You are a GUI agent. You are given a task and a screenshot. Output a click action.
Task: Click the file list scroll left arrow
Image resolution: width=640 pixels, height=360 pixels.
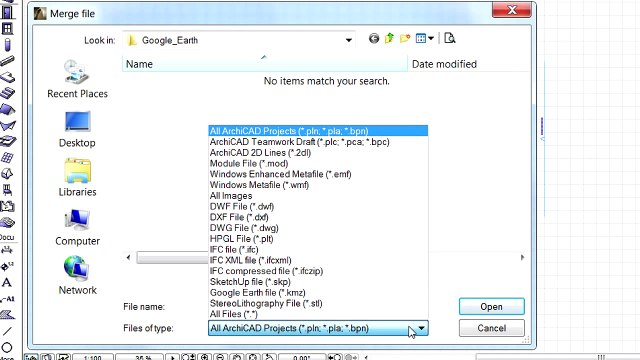click(129, 258)
